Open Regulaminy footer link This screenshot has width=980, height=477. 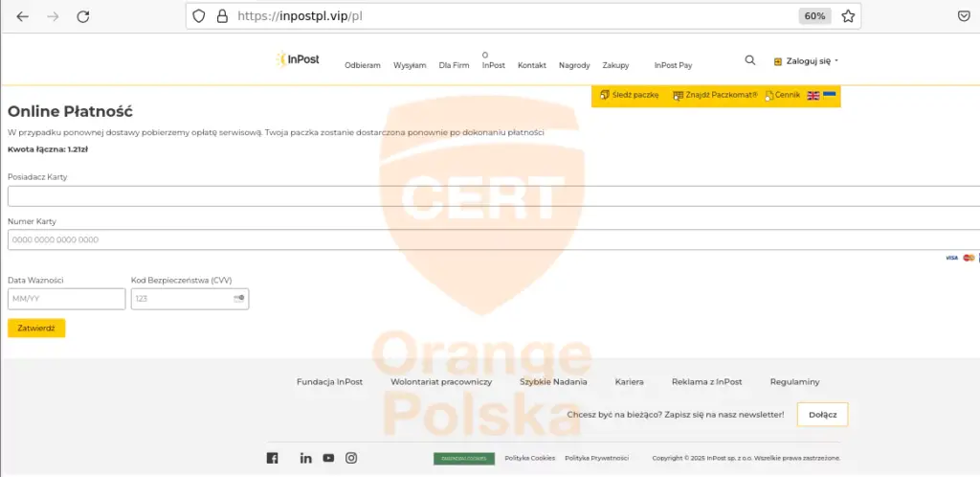click(x=794, y=381)
